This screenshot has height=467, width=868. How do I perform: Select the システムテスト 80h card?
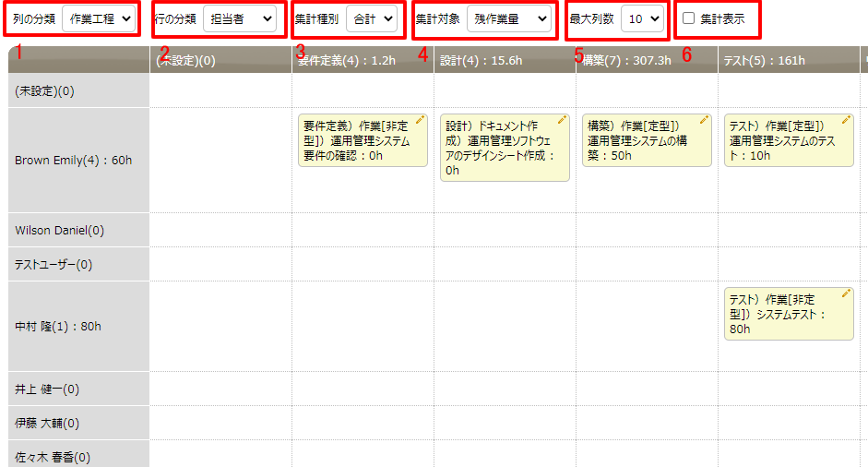(x=789, y=314)
